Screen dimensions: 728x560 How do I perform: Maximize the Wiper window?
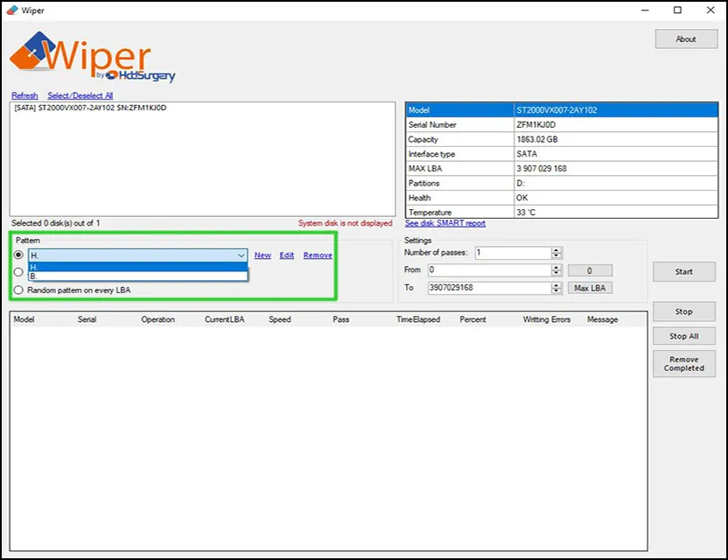pos(677,10)
